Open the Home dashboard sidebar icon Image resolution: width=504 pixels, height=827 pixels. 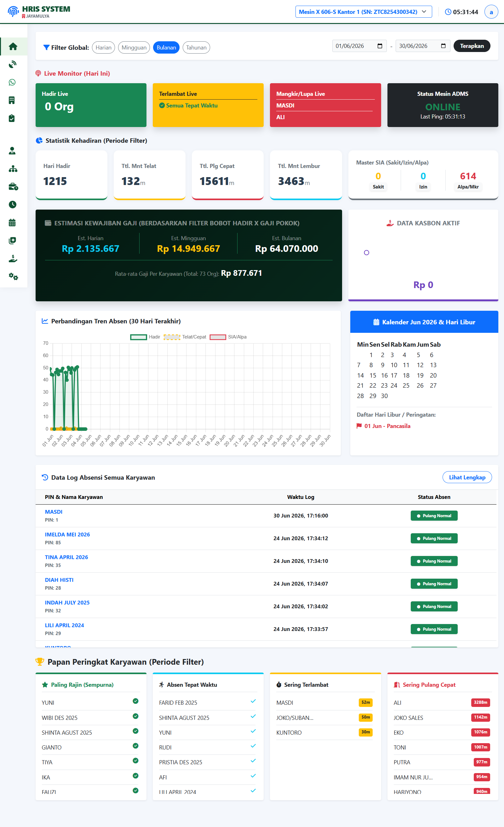click(13, 46)
